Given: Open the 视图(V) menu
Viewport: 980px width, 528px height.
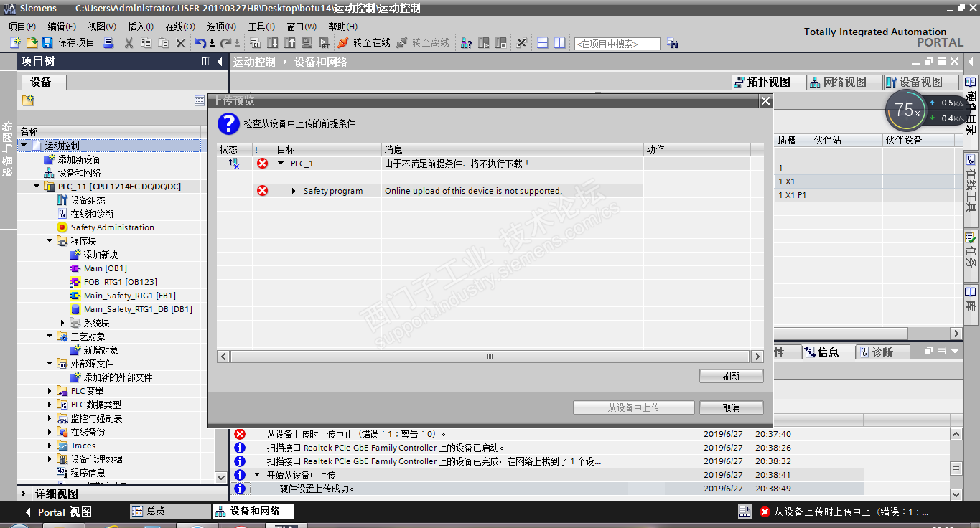Looking at the screenshot, I should (x=102, y=27).
